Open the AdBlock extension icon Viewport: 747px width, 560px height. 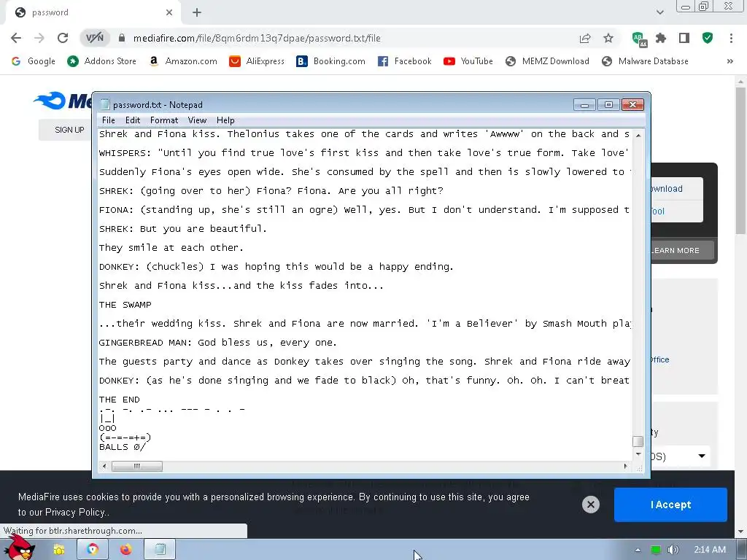point(638,39)
